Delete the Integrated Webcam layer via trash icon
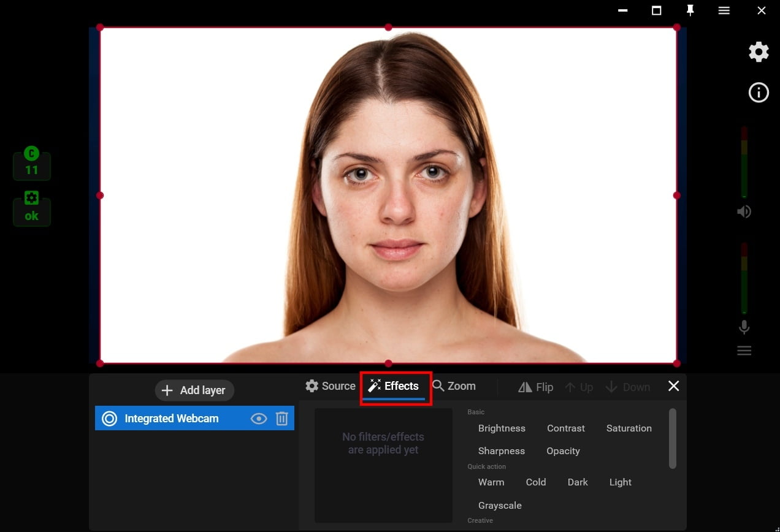780x532 pixels. click(281, 418)
